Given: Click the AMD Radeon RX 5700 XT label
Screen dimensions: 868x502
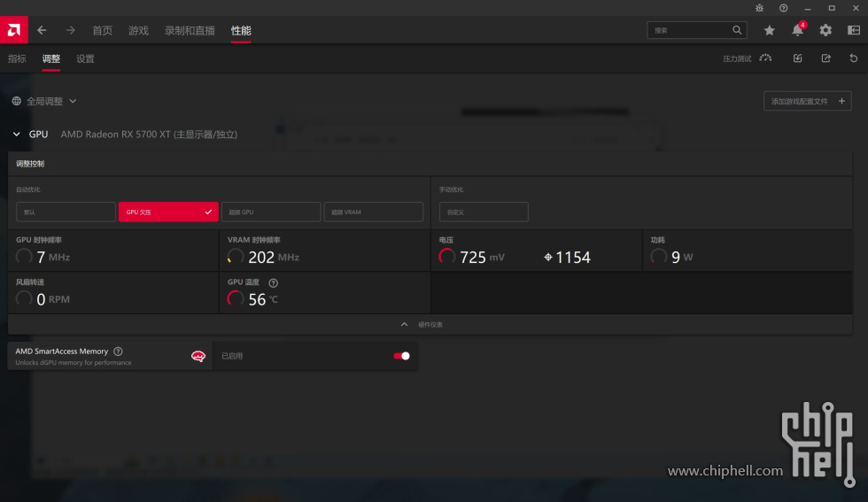Looking at the screenshot, I should point(149,135).
